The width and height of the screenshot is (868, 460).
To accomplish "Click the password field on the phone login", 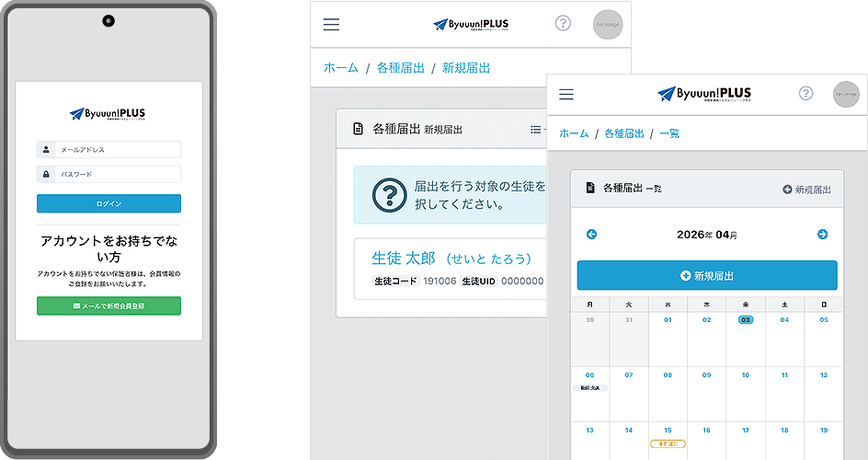I will click(x=118, y=175).
